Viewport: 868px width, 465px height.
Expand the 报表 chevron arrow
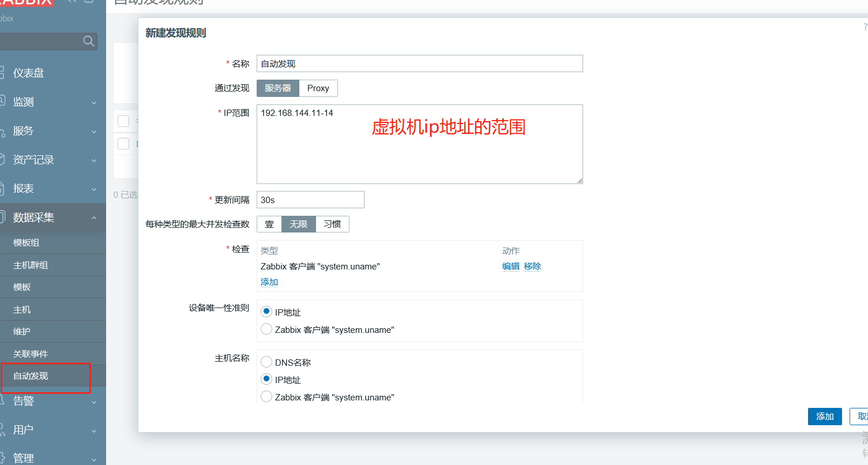pyautogui.click(x=94, y=189)
